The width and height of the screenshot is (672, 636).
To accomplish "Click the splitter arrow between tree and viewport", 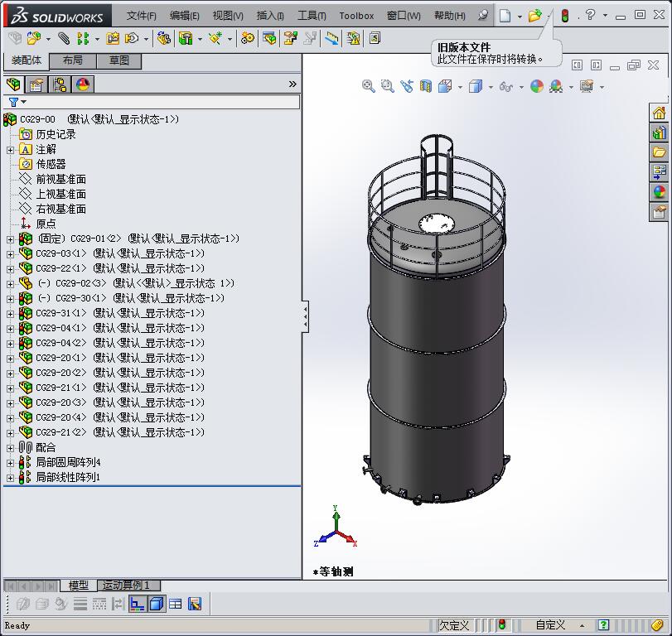I will [303, 315].
